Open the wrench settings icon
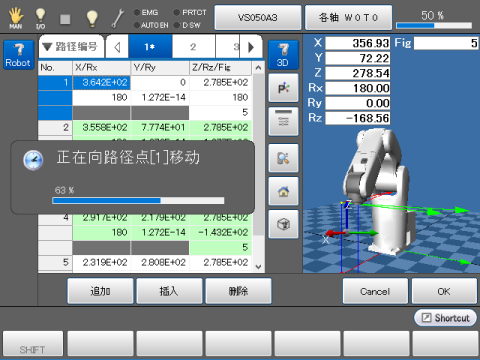This screenshot has width=480, height=360. coord(118,18)
